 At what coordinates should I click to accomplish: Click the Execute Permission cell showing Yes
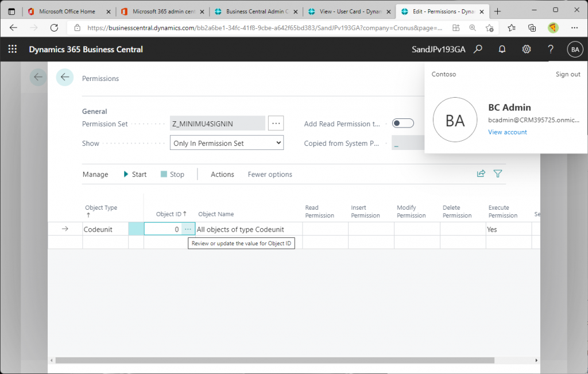click(509, 229)
